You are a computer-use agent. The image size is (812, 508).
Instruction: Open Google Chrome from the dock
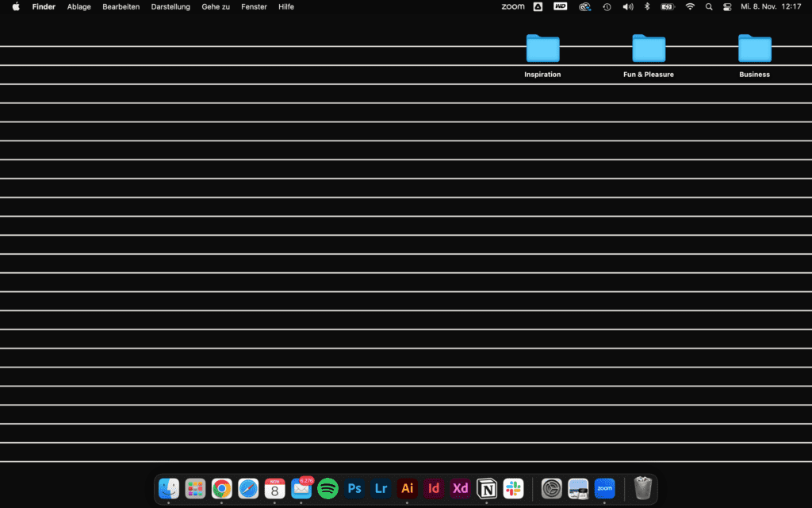click(222, 488)
